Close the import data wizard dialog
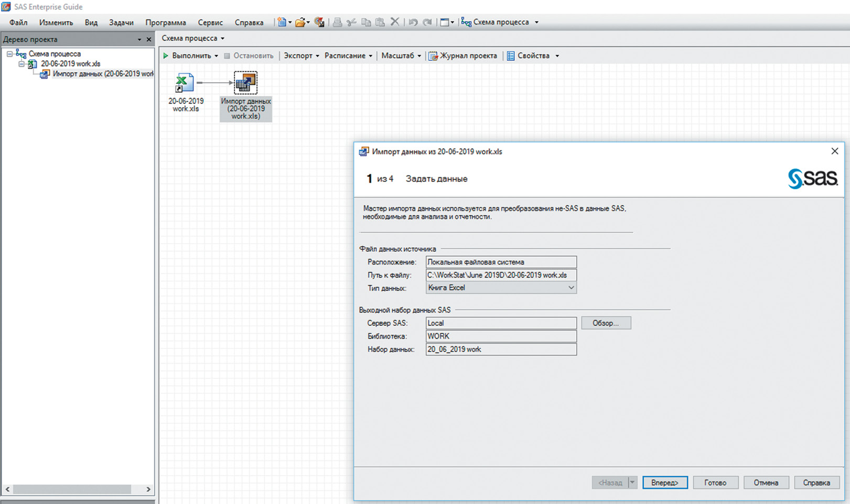850x504 pixels. pos(835,151)
